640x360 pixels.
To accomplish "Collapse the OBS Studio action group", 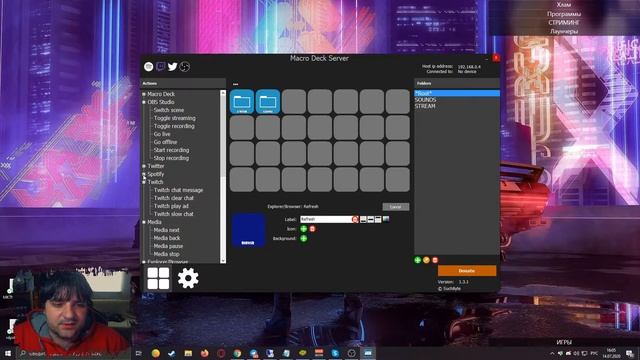I will click(144, 102).
